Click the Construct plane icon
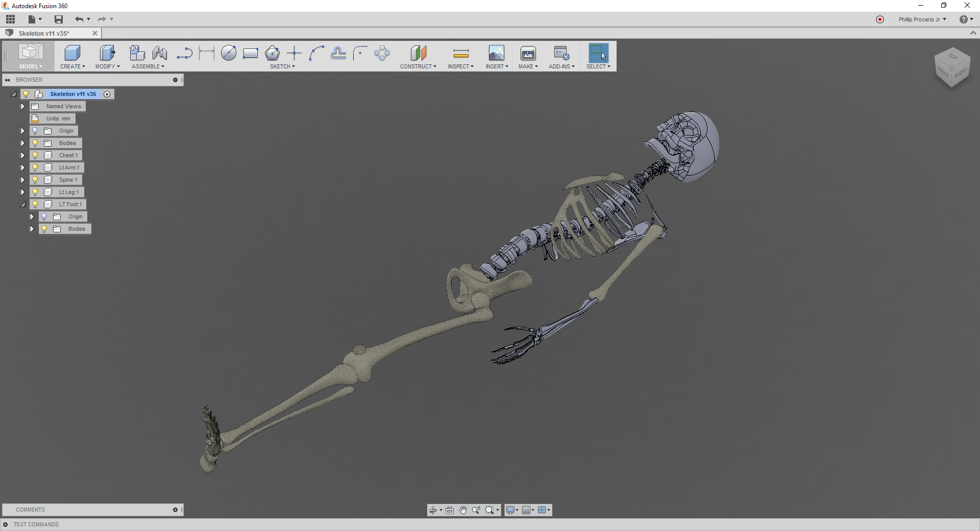Image resolution: width=980 pixels, height=531 pixels. (418, 53)
